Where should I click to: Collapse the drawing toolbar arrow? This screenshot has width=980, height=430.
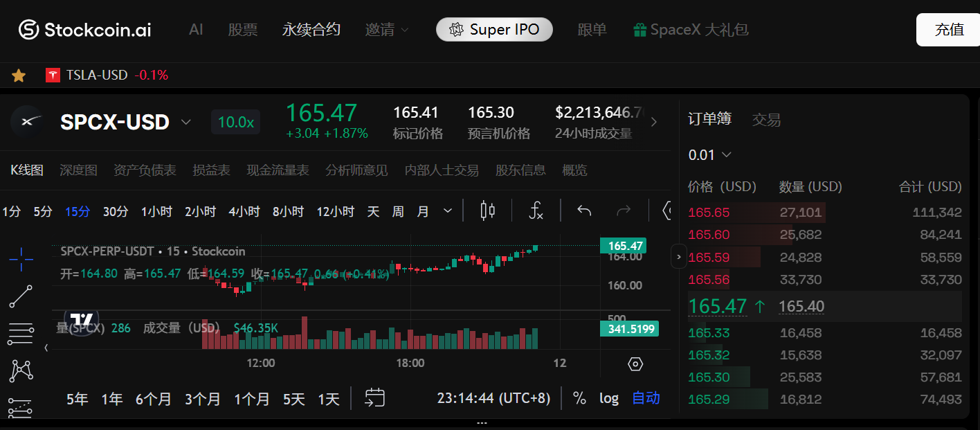pos(46,348)
